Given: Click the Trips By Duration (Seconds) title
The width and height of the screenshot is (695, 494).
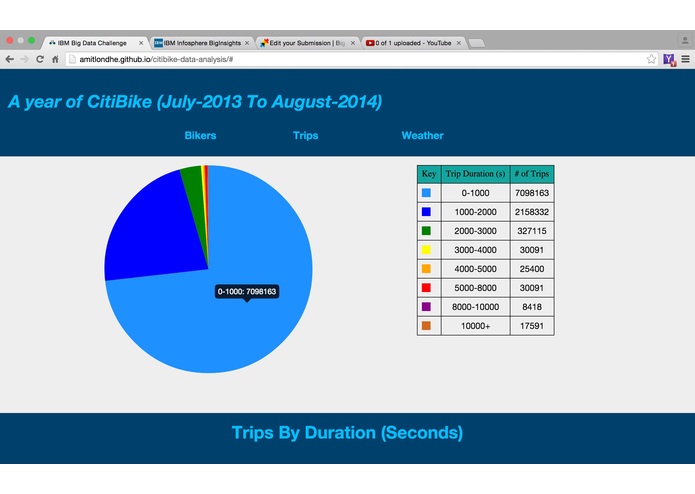Looking at the screenshot, I should point(348,433).
